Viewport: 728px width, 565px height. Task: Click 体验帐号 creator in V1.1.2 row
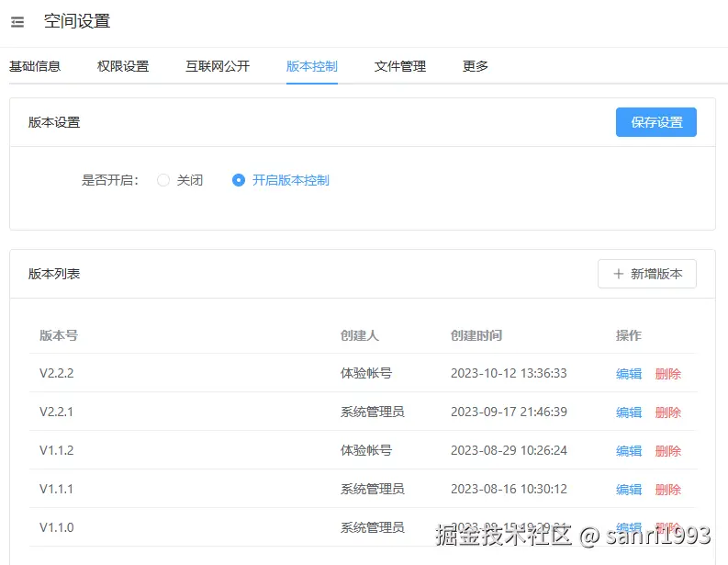[x=366, y=450]
